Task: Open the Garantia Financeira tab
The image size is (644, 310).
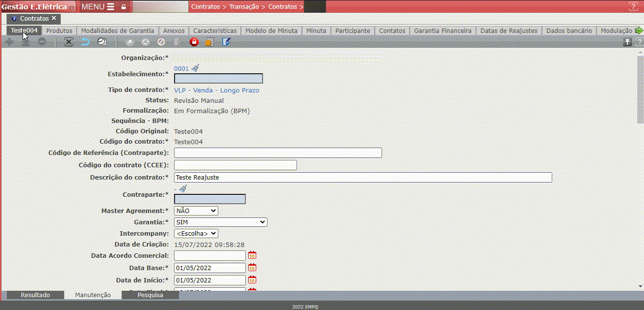Action: point(442,31)
